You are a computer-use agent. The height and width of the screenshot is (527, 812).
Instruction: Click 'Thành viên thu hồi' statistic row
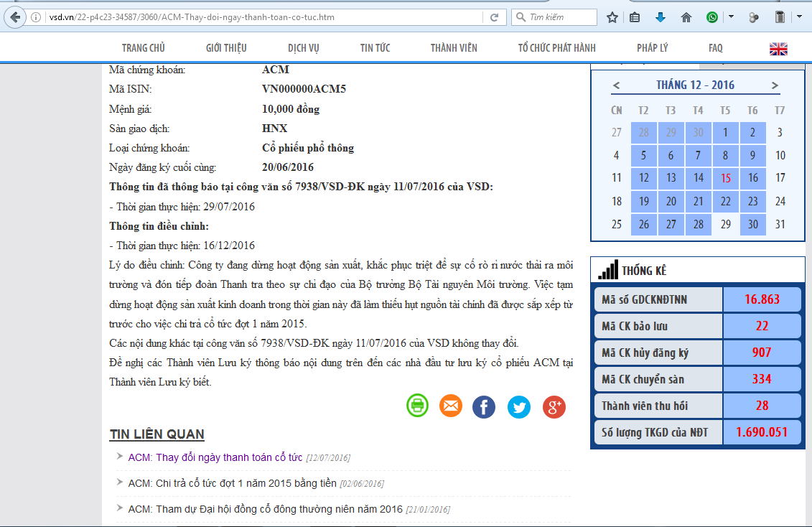697,406
